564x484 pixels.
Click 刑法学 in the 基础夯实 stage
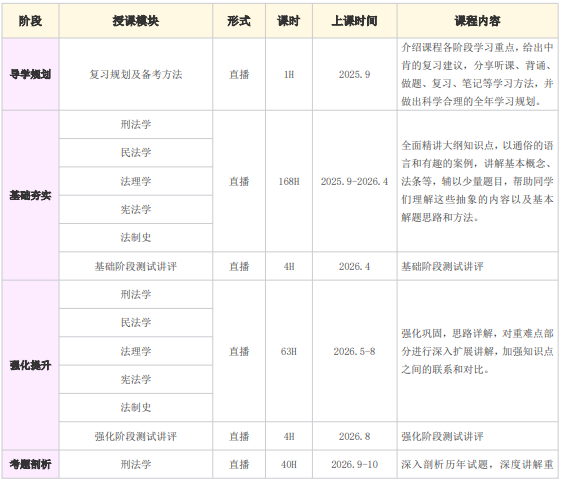point(136,124)
